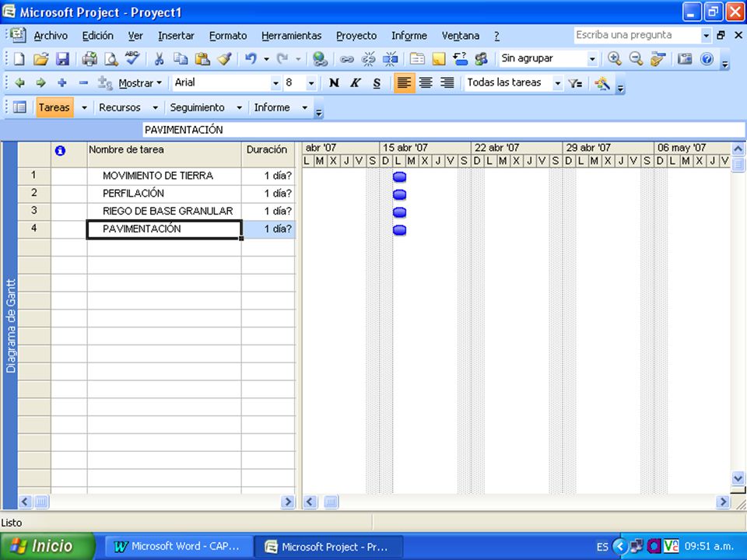
Task: Toggle italic K formatting
Action: tap(356, 83)
